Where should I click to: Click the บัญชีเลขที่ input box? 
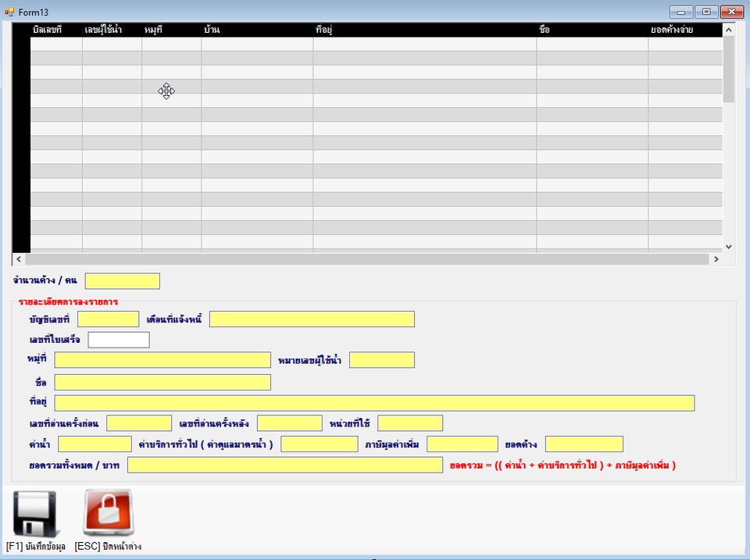click(109, 319)
